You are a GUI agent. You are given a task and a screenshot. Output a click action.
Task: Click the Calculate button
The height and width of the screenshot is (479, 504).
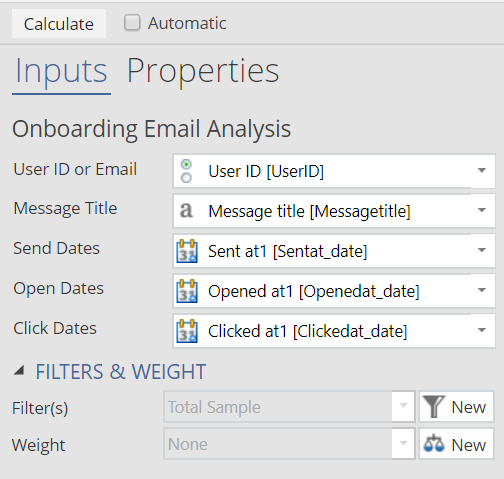point(59,24)
